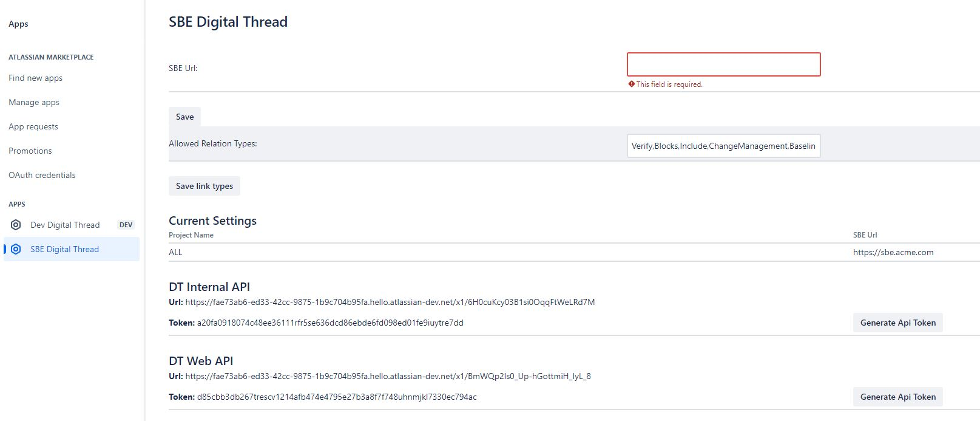Generate Api Token for DT Web API
The width and height of the screenshot is (980, 421).
click(898, 397)
